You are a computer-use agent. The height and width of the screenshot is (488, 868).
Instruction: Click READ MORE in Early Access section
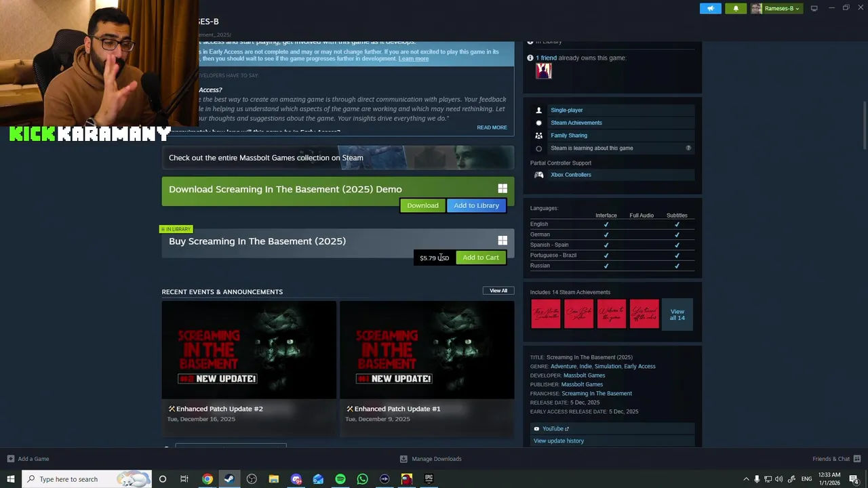(x=492, y=127)
